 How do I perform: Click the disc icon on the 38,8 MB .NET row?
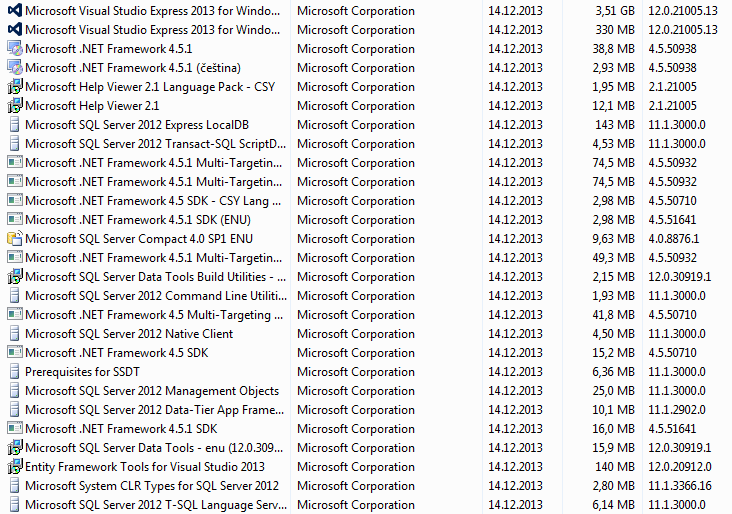click(x=14, y=49)
